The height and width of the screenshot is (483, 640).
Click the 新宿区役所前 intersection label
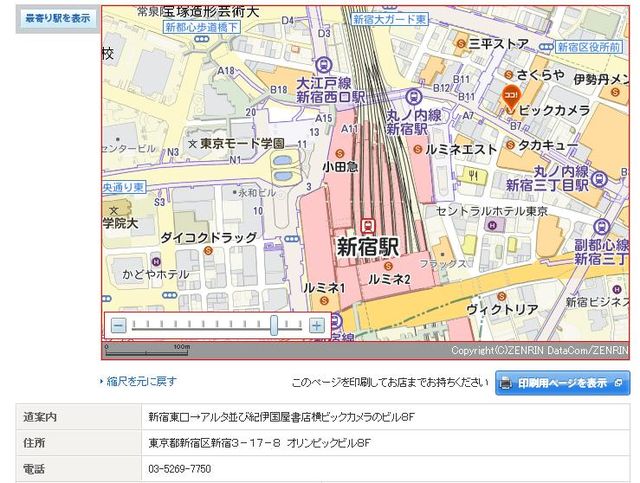coord(592,46)
